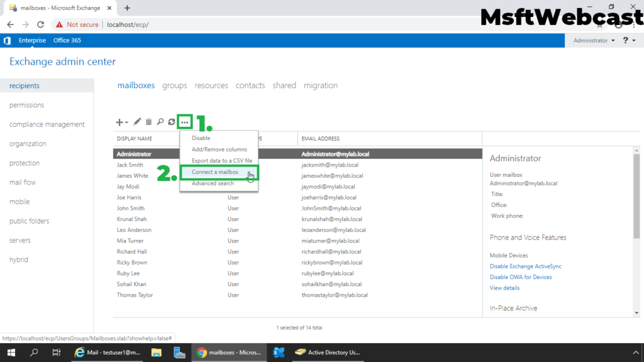644x362 pixels.
Task: Open a new browser tab
Action: (x=127, y=8)
